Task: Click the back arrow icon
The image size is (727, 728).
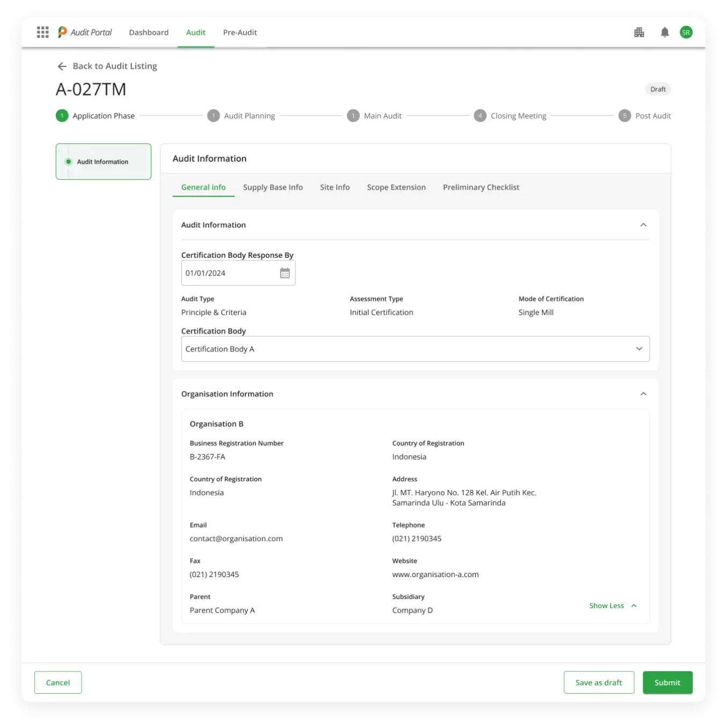Action: coord(62,66)
